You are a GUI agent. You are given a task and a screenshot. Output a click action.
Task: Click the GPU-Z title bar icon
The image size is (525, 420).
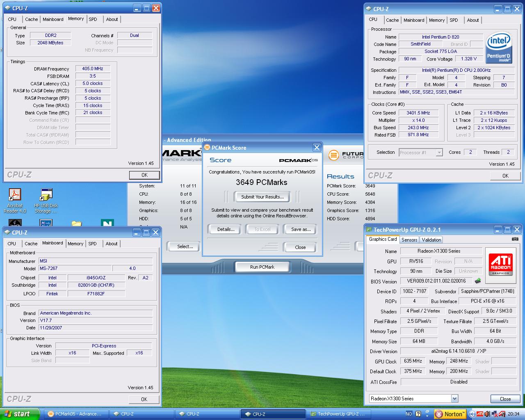[368, 230]
